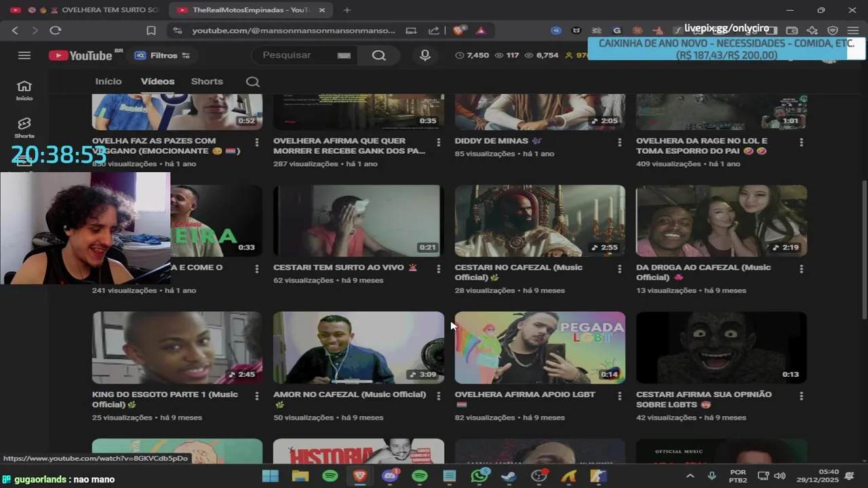
Task: Open options for OVELHERA AFIRMA QUE QUER MORRER video
Action: tap(439, 142)
